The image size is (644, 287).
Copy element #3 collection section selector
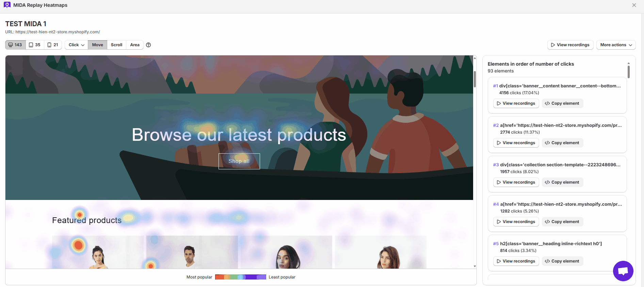562,182
